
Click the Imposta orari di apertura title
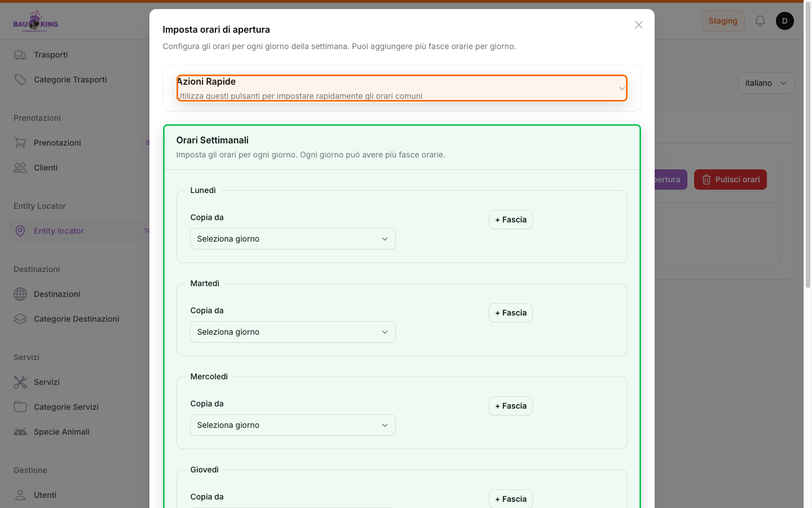[217, 29]
